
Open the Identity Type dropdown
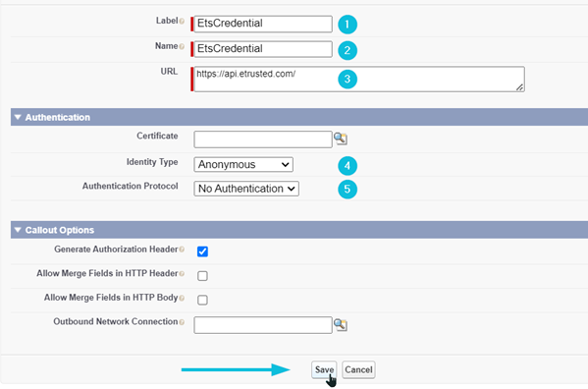pos(243,164)
